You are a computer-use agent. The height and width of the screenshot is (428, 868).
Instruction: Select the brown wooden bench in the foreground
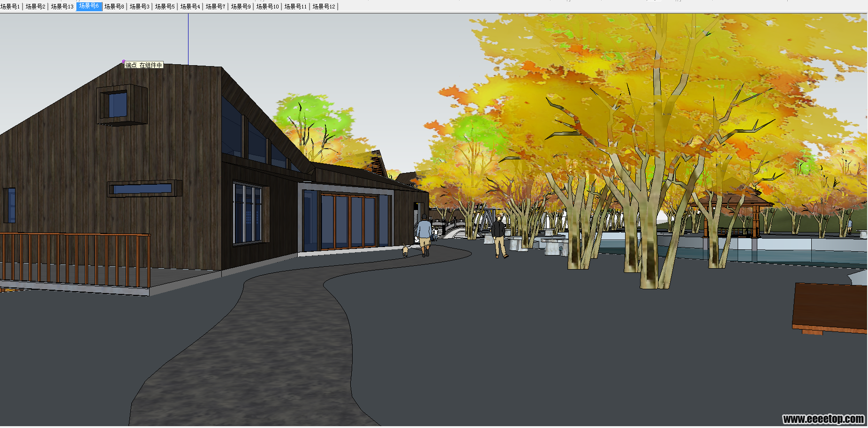point(830,308)
